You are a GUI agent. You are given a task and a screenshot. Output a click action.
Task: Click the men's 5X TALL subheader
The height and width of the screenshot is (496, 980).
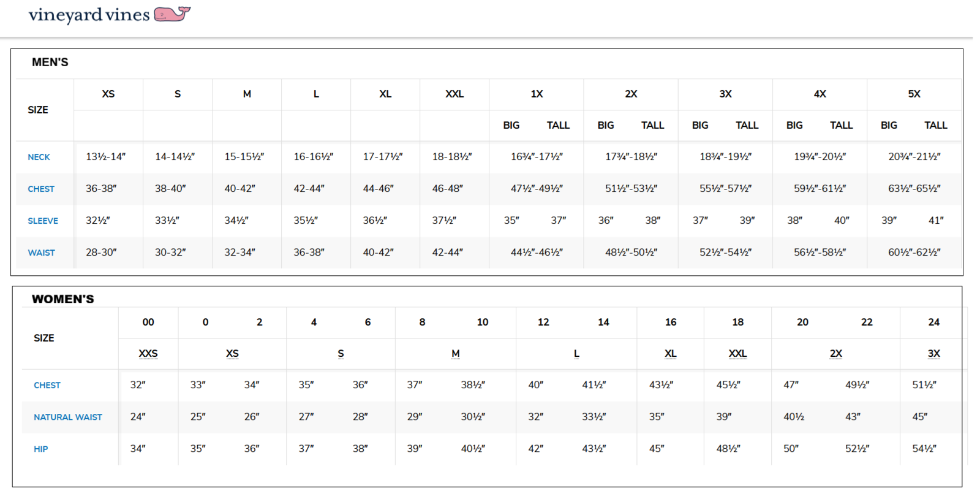935,125
